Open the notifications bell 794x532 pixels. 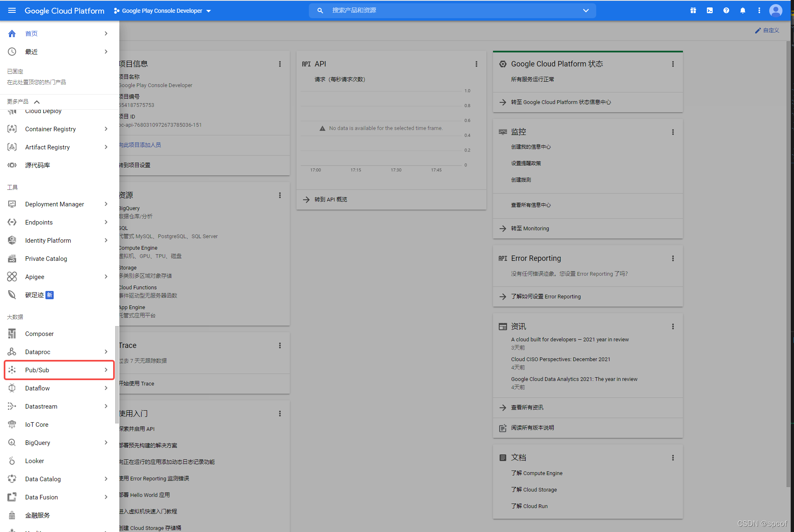[742, 10]
